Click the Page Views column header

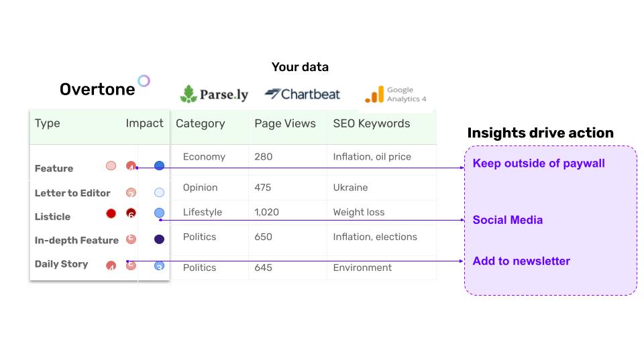click(x=285, y=123)
